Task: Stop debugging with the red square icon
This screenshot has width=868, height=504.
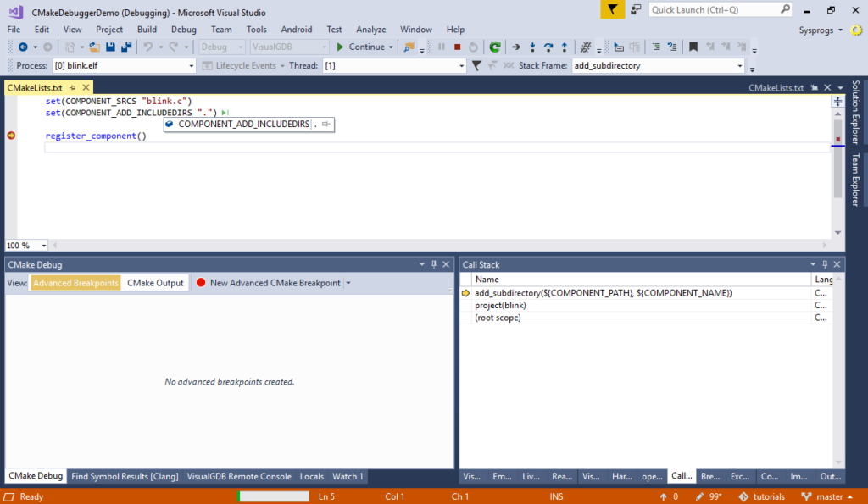Action: [x=457, y=47]
